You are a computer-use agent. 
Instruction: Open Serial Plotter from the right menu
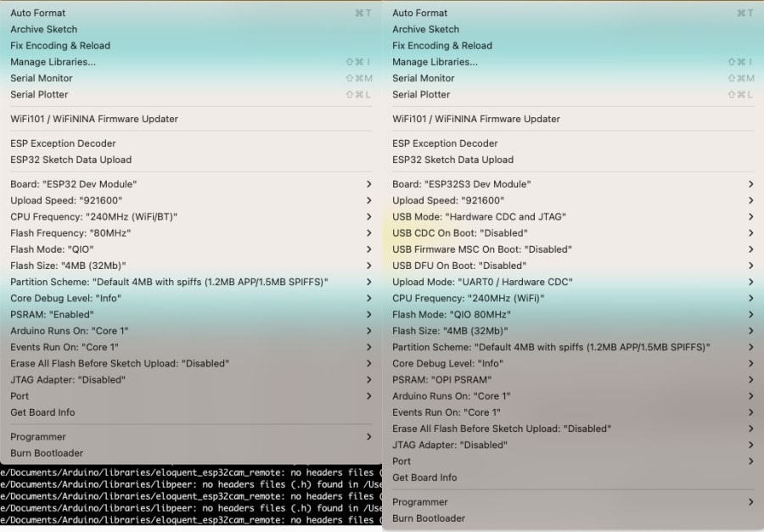point(573,94)
